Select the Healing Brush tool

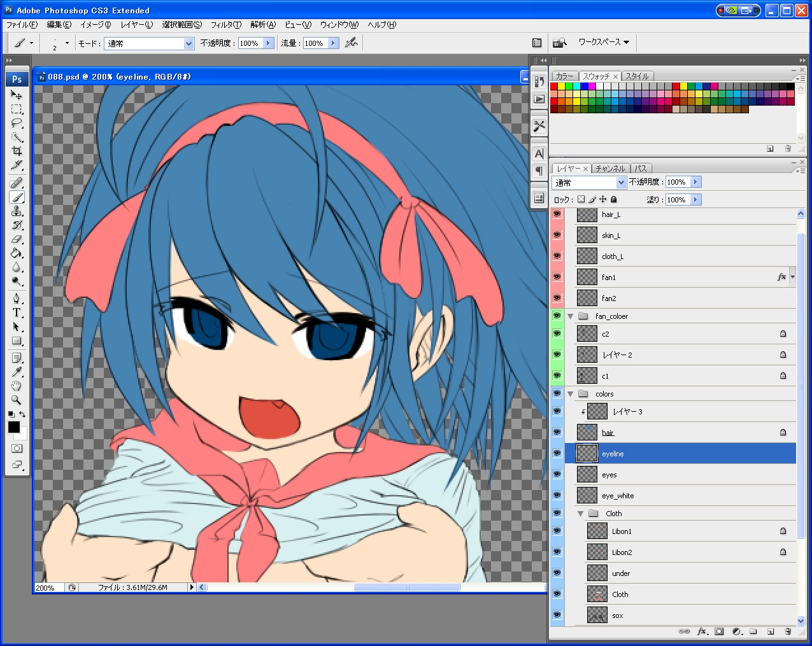click(x=17, y=183)
